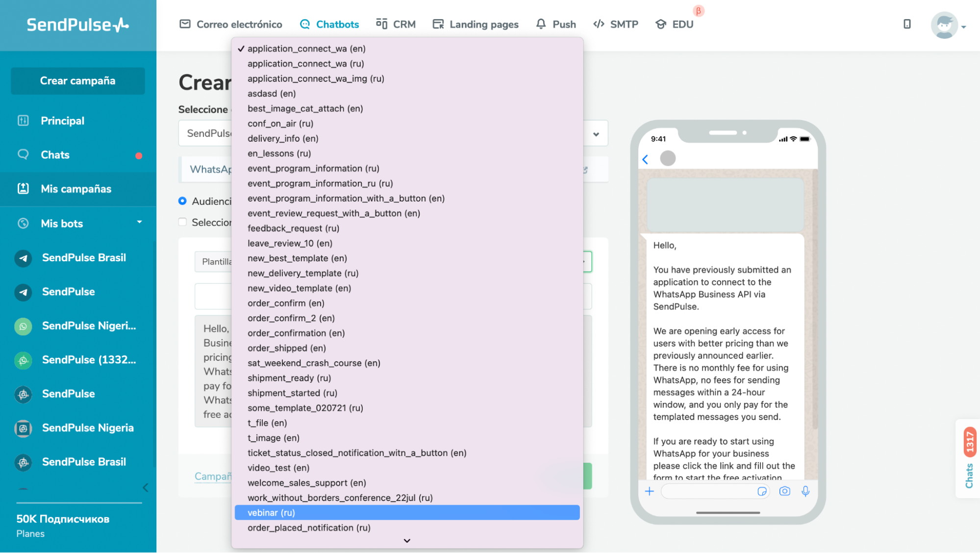The height and width of the screenshot is (553, 980).
Task: Select application_connect_wa (en) option
Action: click(x=407, y=49)
